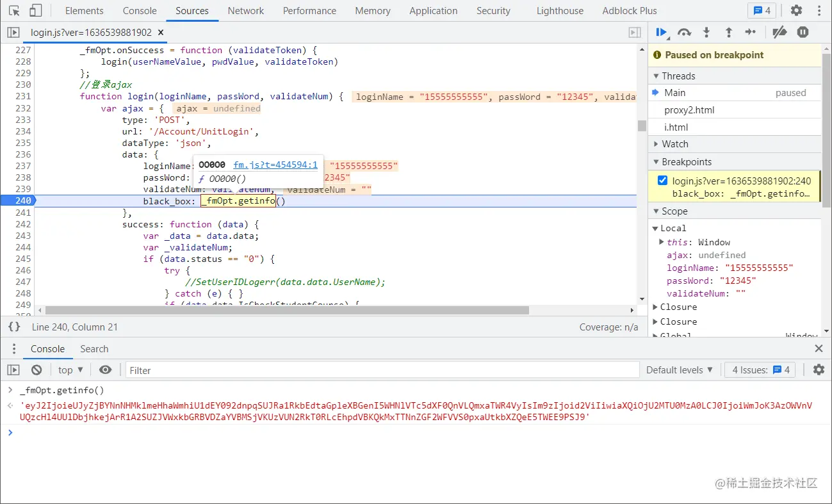Step into next function call icon
This screenshot has height=504, width=832.
706,32
